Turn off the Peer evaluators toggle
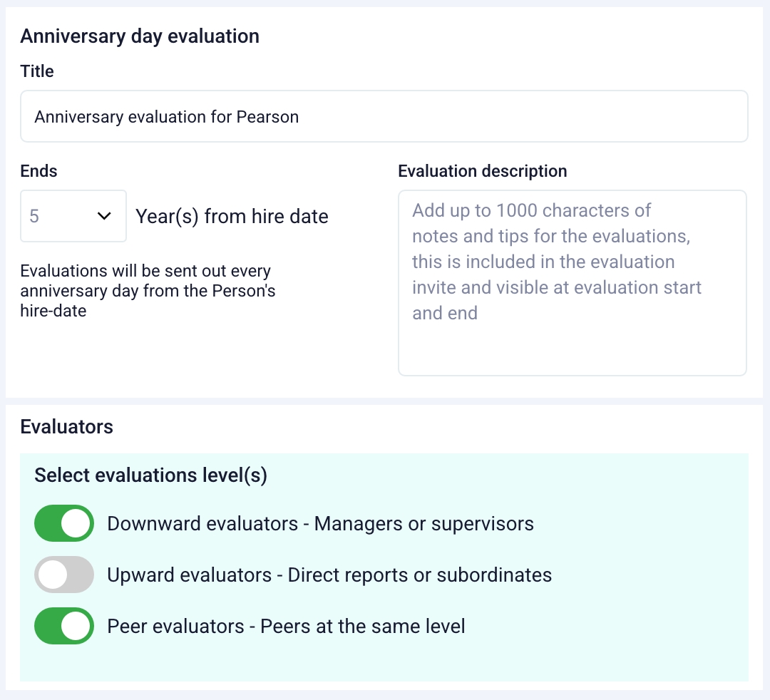This screenshot has width=770, height=700. (x=63, y=625)
